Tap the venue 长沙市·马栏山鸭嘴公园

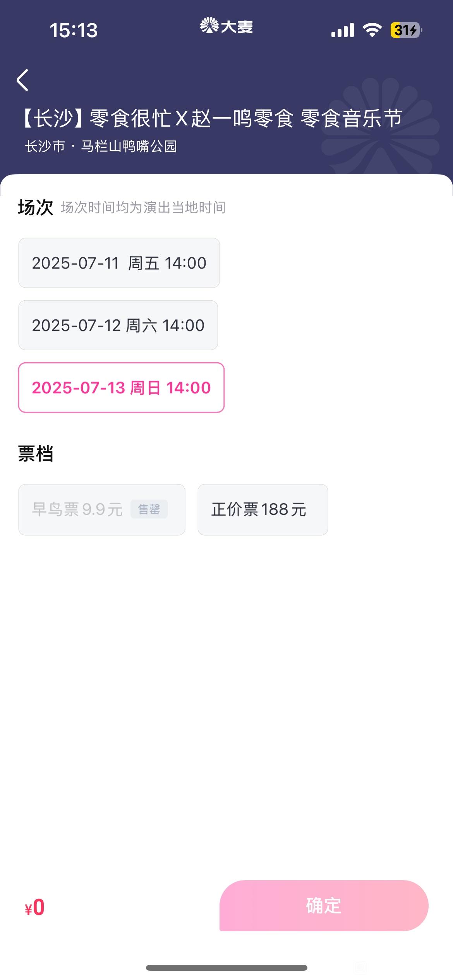click(101, 146)
